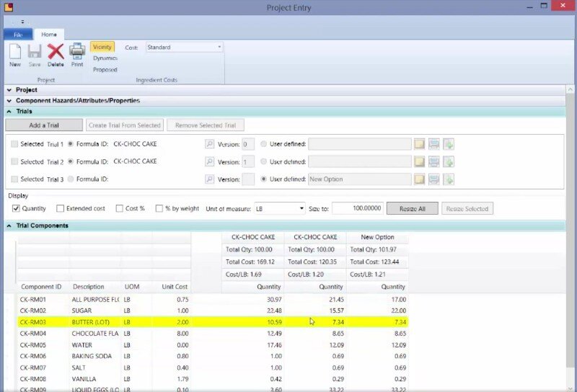The width and height of the screenshot is (577, 392).
Task: Click the Add a Trial button
Action: point(44,125)
